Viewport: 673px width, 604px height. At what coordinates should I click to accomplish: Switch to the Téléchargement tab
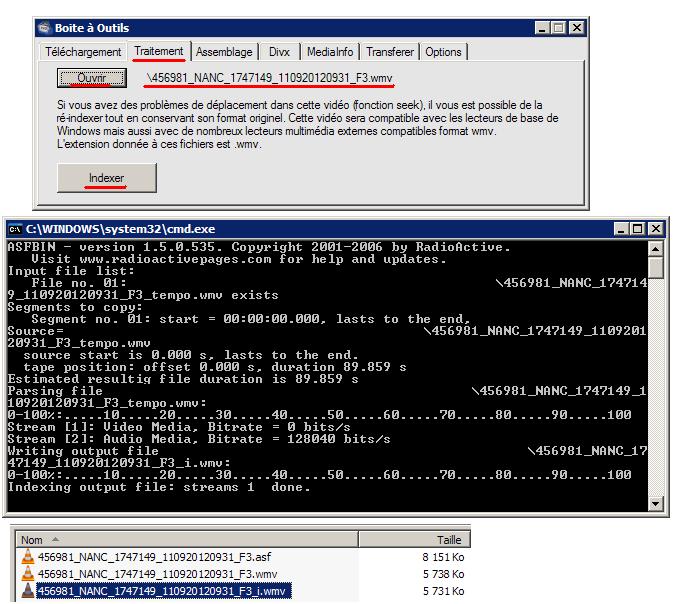tap(84, 52)
